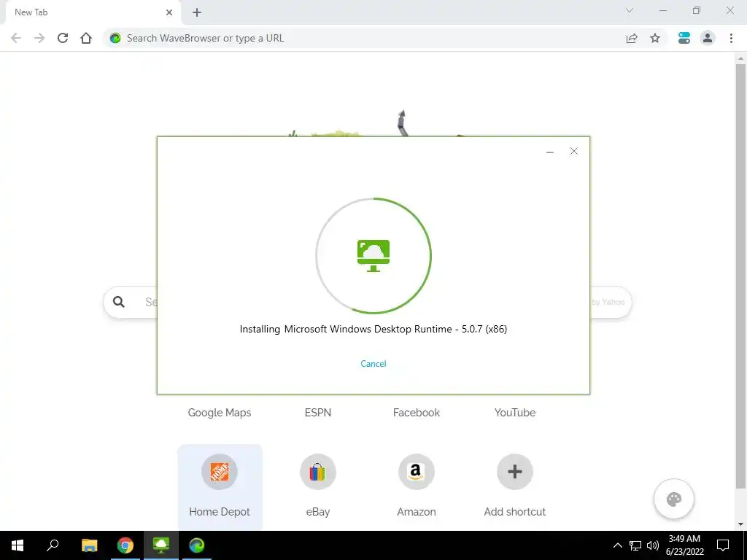This screenshot has width=747, height=560.
Task: Launch Google Chrome from taskbar
Action: [x=125, y=545]
